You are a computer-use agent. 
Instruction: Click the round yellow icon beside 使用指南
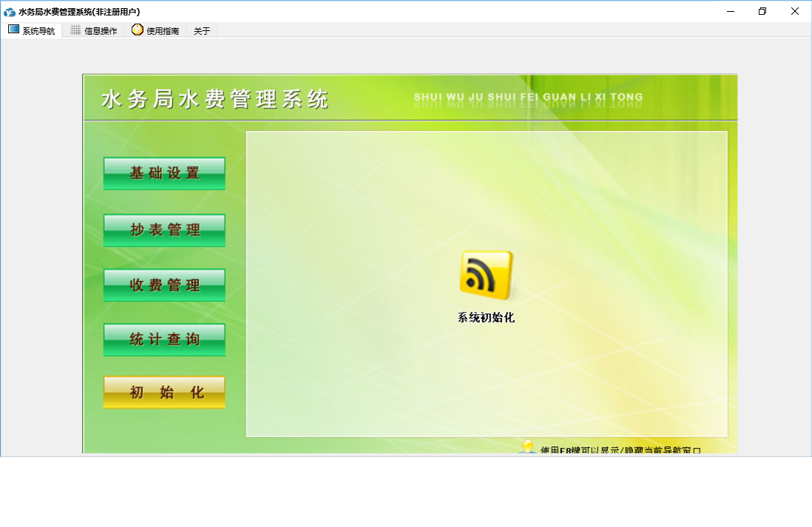click(138, 30)
